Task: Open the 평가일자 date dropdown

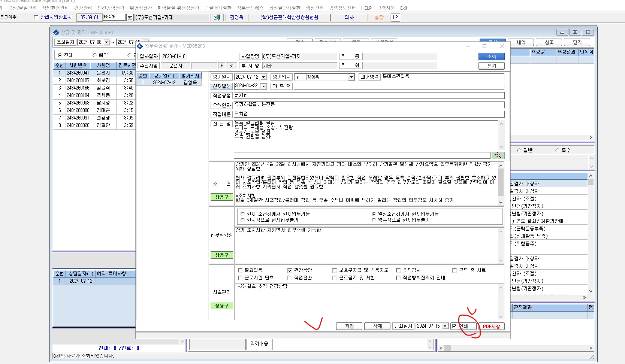Action: point(264,77)
